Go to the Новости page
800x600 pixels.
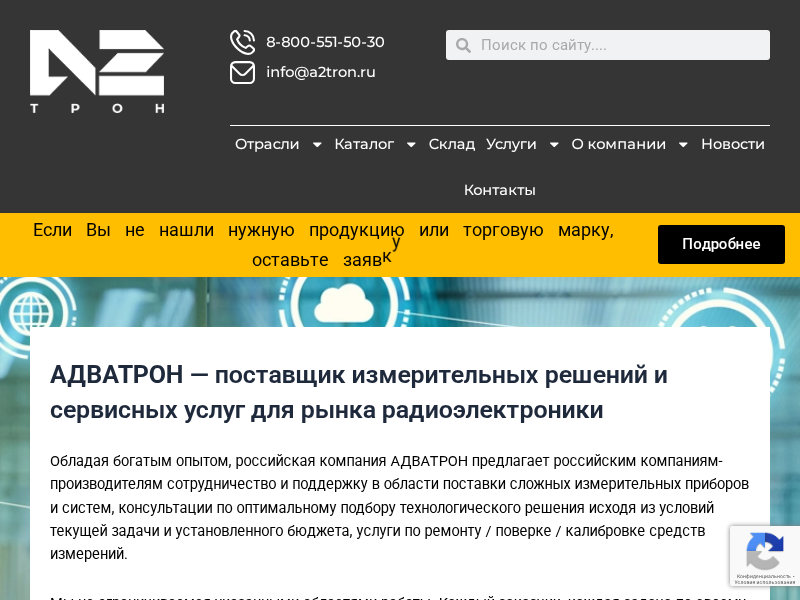coord(733,144)
